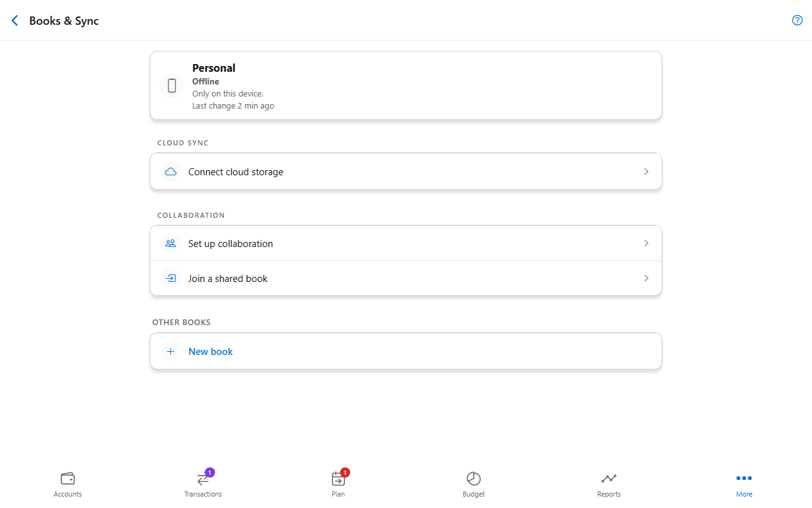Click 'Only on this device.' text

click(x=228, y=93)
